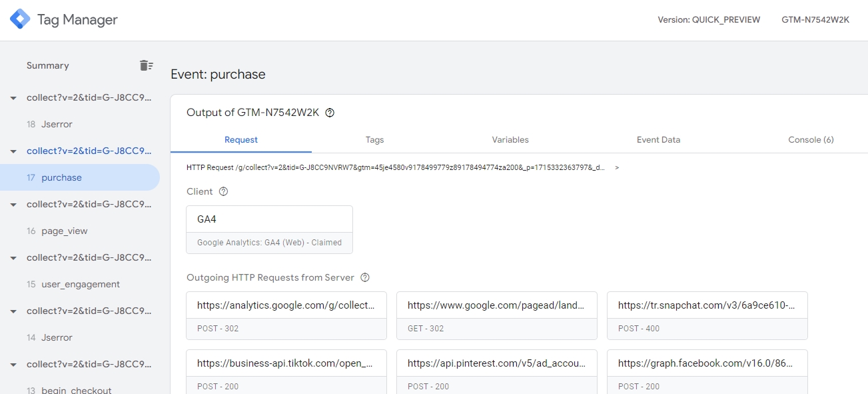
Task: Switch to the Tags tab
Action: pyautogui.click(x=374, y=139)
